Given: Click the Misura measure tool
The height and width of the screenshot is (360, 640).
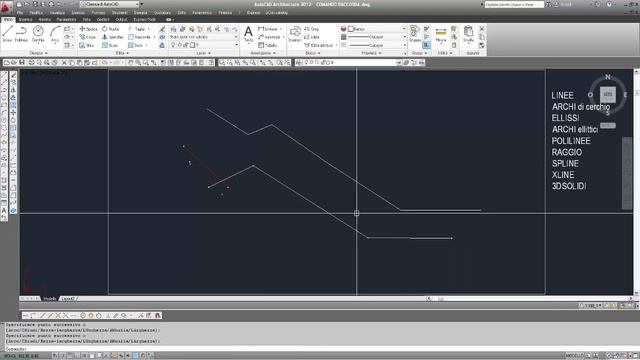Looking at the screenshot, I should 441,35.
